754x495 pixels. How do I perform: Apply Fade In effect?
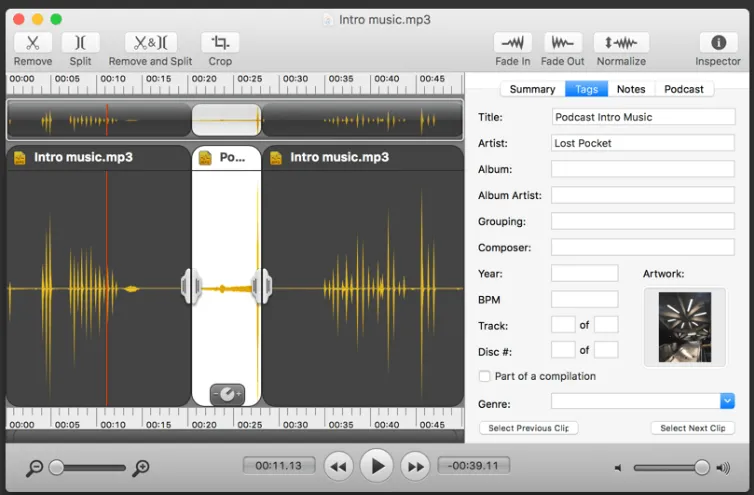513,43
